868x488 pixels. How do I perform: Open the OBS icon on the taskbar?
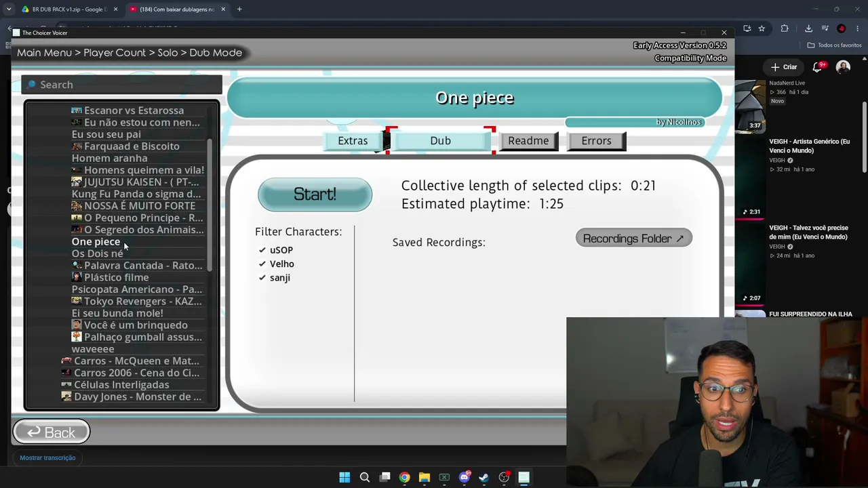(x=504, y=477)
